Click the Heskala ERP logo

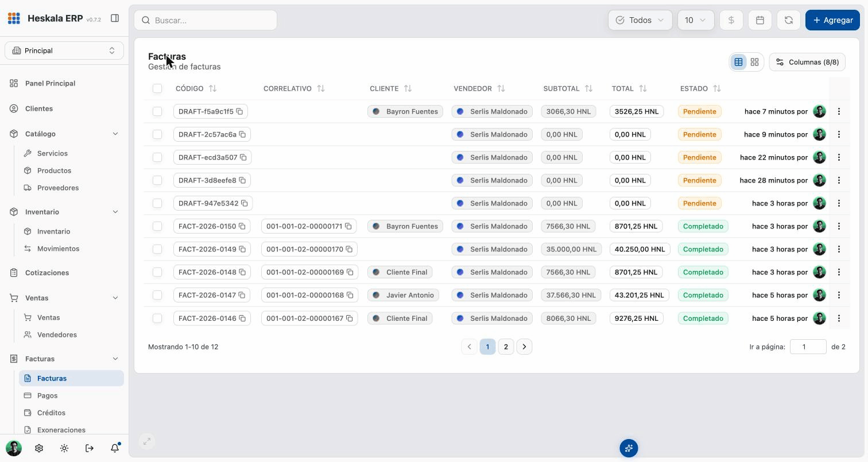tap(14, 18)
